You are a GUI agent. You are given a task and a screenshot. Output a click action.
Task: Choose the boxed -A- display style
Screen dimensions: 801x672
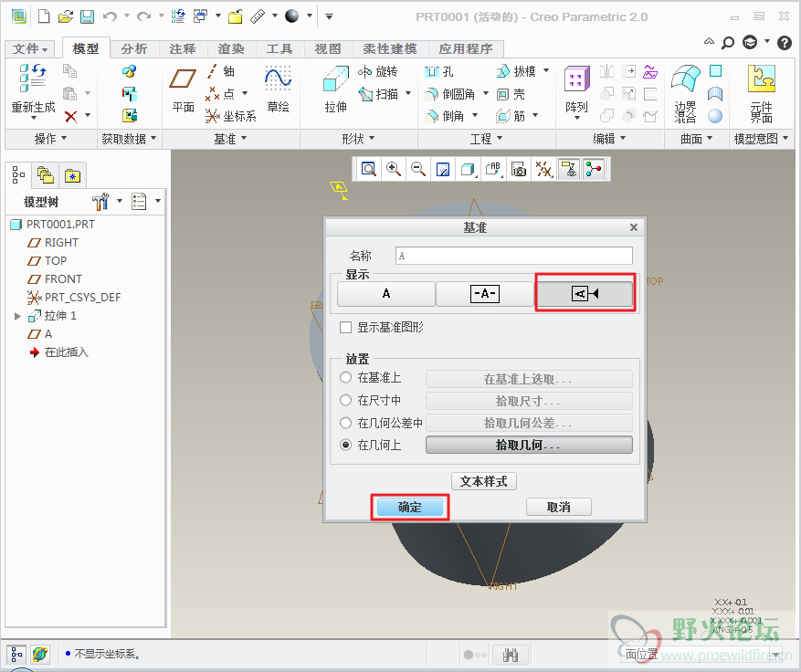point(484,294)
